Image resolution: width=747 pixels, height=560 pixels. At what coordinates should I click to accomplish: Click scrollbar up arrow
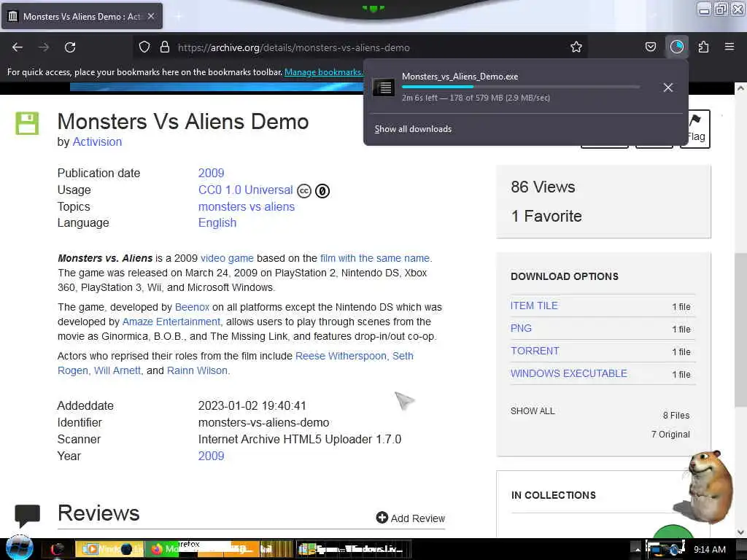pyautogui.click(x=740, y=88)
